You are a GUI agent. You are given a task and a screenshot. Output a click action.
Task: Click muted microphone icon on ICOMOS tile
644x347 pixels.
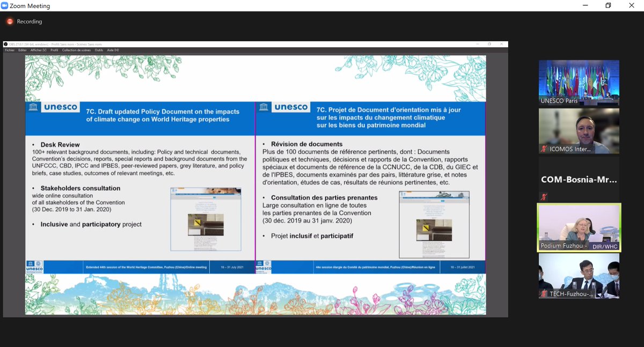(x=544, y=149)
